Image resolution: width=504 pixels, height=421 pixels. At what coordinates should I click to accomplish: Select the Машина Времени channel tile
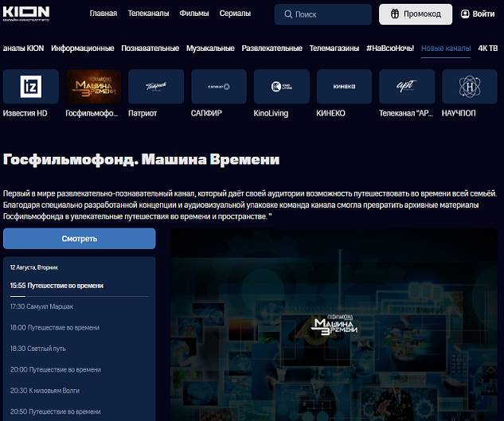tap(93, 87)
